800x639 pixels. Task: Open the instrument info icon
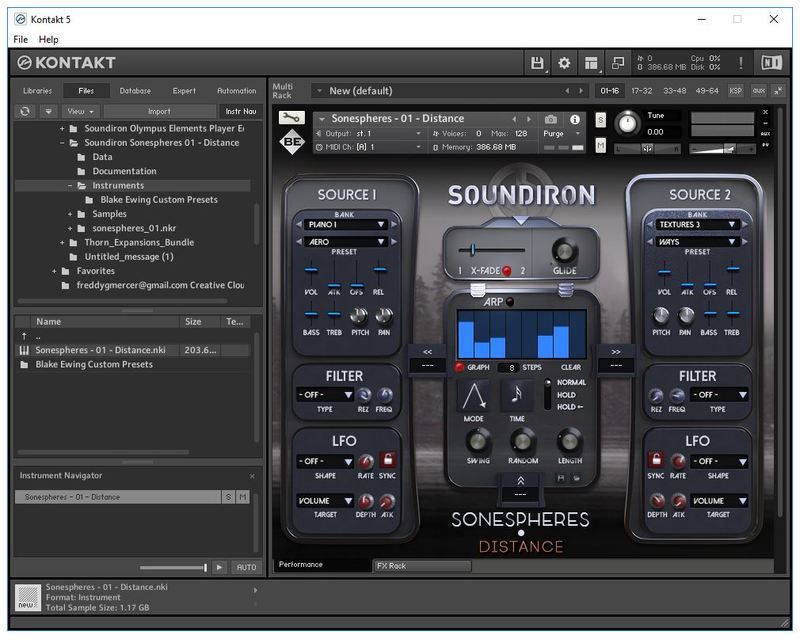click(x=575, y=119)
